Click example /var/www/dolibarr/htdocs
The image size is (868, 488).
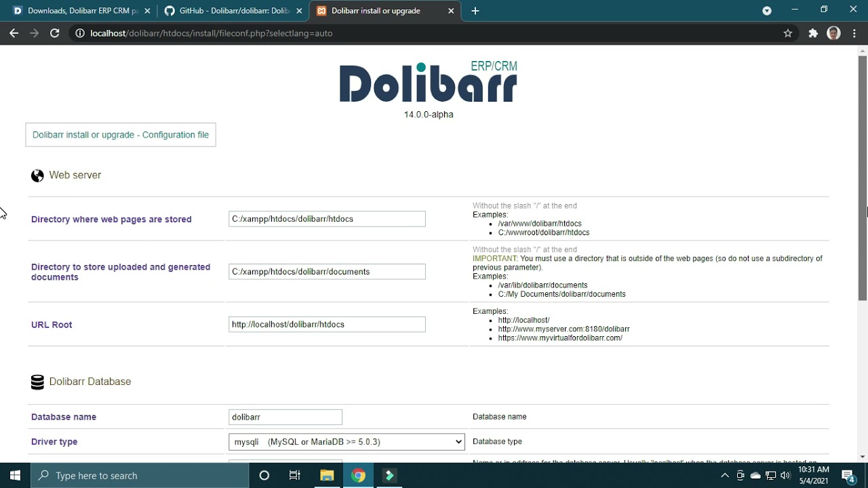click(x=540, y=224)
